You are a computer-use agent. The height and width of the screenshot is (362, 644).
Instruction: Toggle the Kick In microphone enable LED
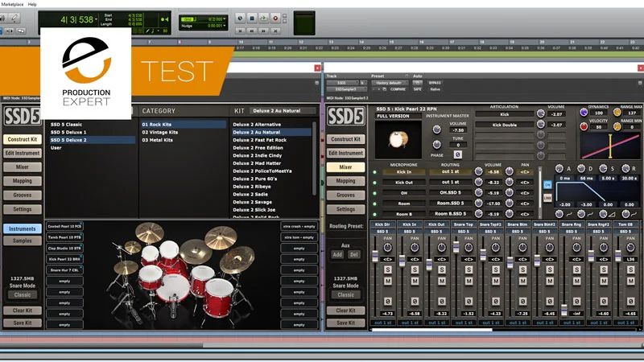tap(374, 172)
